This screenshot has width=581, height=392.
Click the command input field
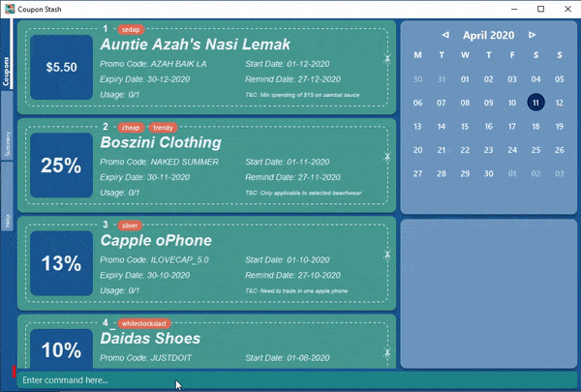[x=296, y=380]
